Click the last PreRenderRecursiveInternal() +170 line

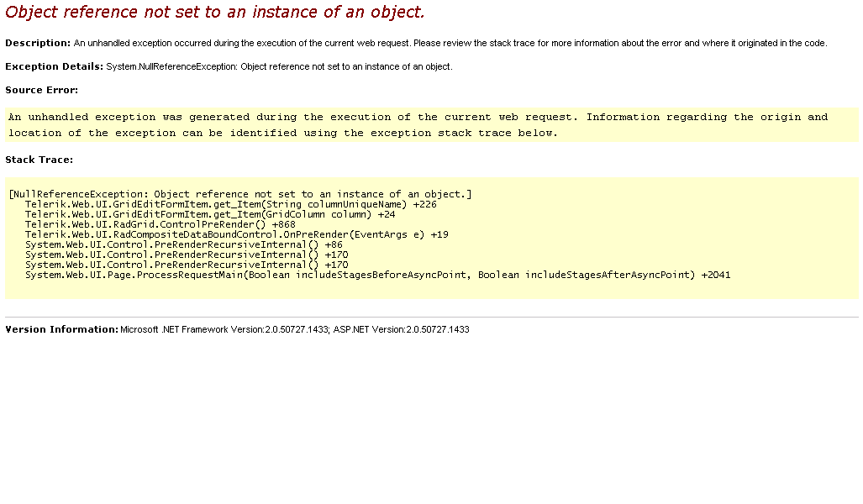pyautogui.click(x=187, y=265)
